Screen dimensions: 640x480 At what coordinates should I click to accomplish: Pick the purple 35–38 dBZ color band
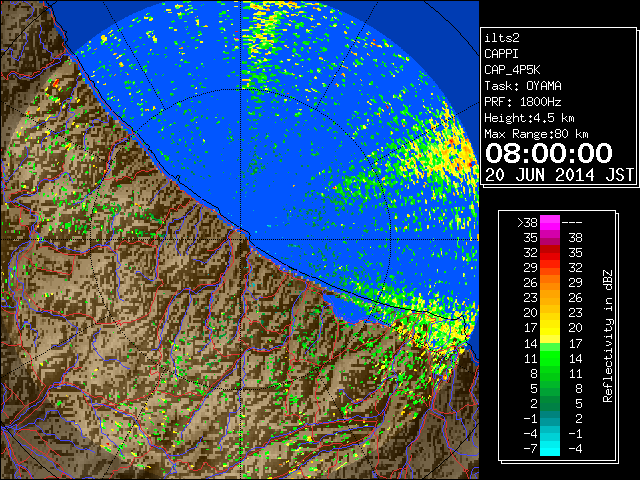[x=550, y=238]
